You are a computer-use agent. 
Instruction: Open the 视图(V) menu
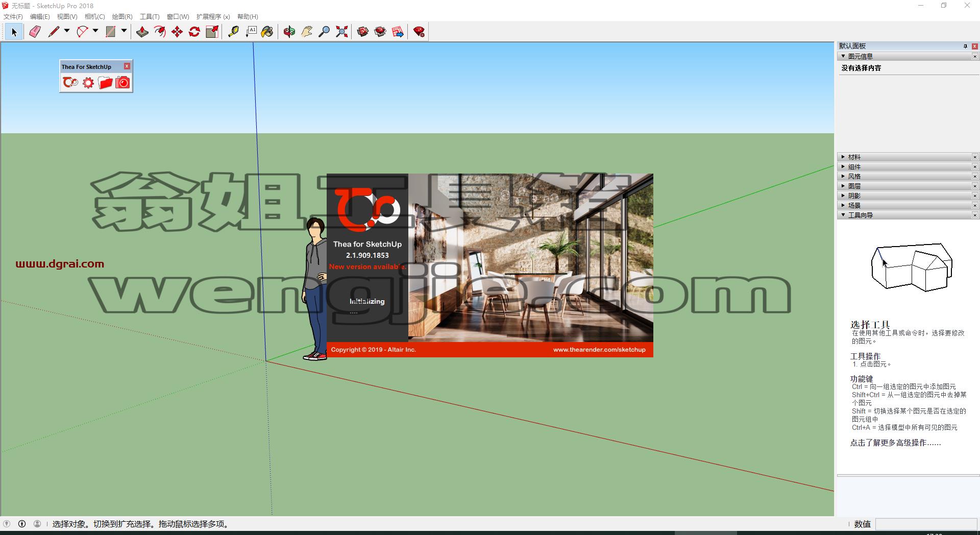(x=67, y=17)
